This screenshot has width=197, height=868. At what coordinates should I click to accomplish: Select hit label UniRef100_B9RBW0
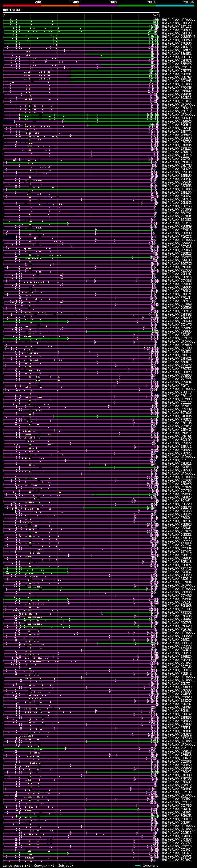pyautogui.click(x=177, y=176)
